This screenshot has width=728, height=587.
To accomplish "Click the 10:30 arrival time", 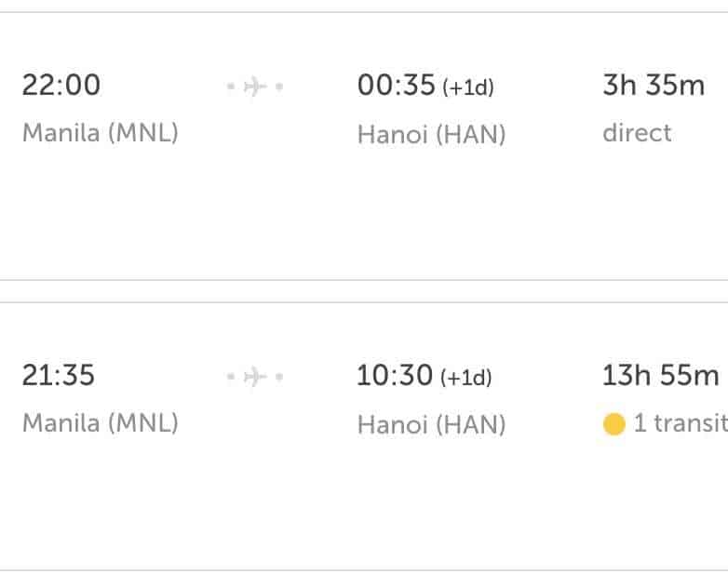I will pos(396,376).
